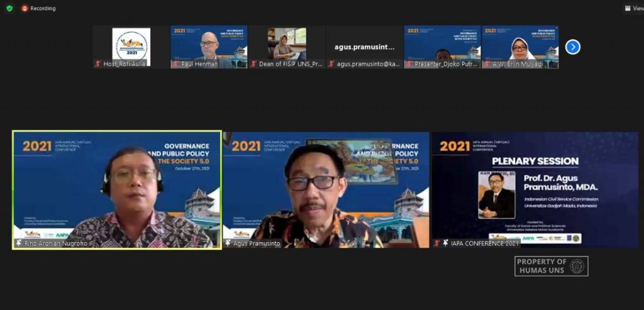This screenshot has height=310, width=644.
Task: Click pin icon beside Rino Ardhian Nugroho
Action: tap(18, 243)
